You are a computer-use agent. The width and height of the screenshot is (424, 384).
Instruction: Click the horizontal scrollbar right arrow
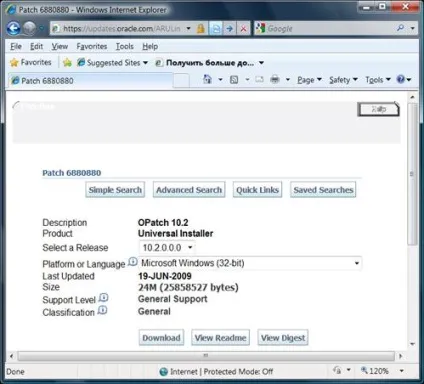pos(401,356)
